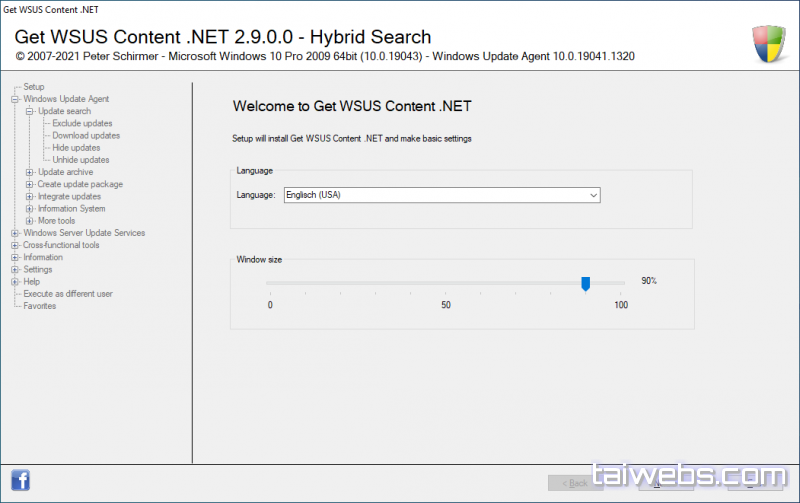Expand Windows Server Update Services node
800x503 pixels.
[15, 233]
